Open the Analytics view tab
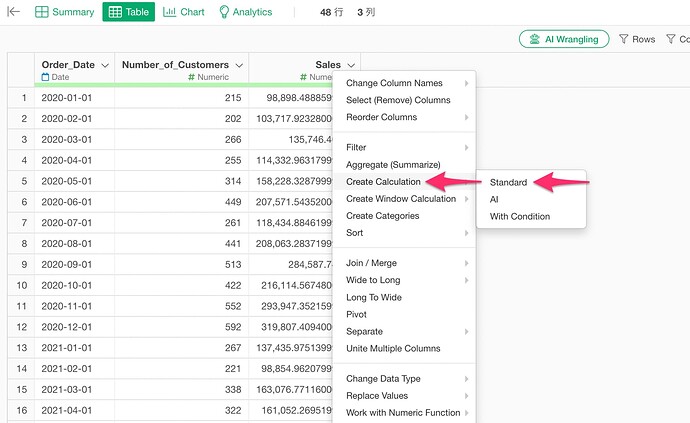The image size is (690, 423). [x=246, y=12]
